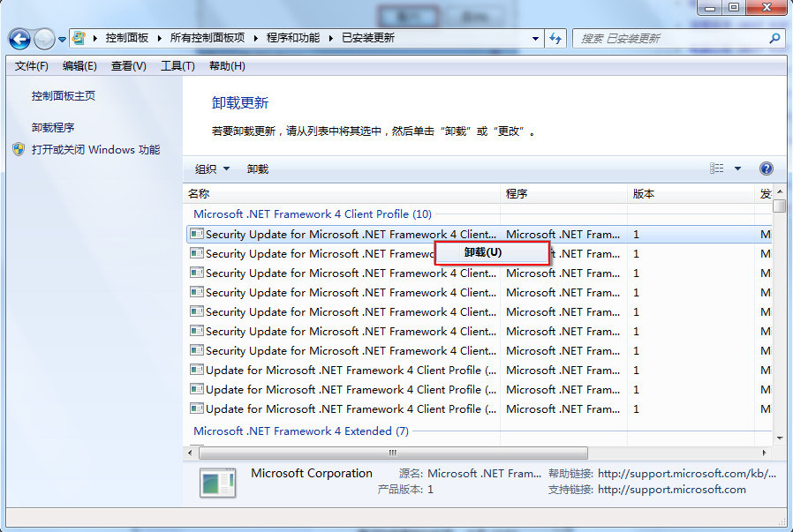Close the window with red X
Image resolution: width=793 pixels, height=532 pixels.
767,8
